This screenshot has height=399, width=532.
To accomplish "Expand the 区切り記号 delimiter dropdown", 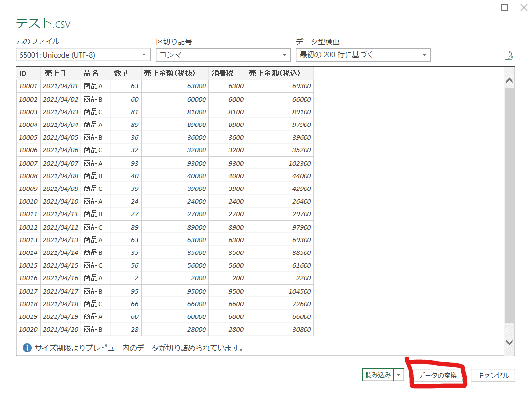I will point(223,55).
